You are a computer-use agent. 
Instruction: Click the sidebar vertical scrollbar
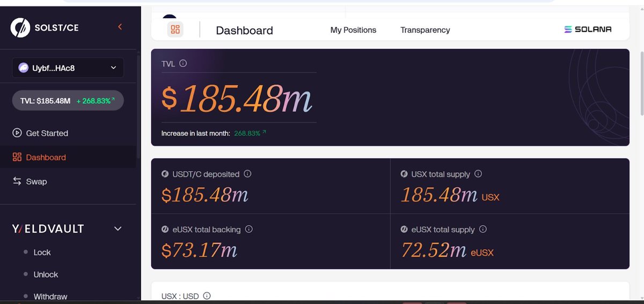(x=138, y=107)
